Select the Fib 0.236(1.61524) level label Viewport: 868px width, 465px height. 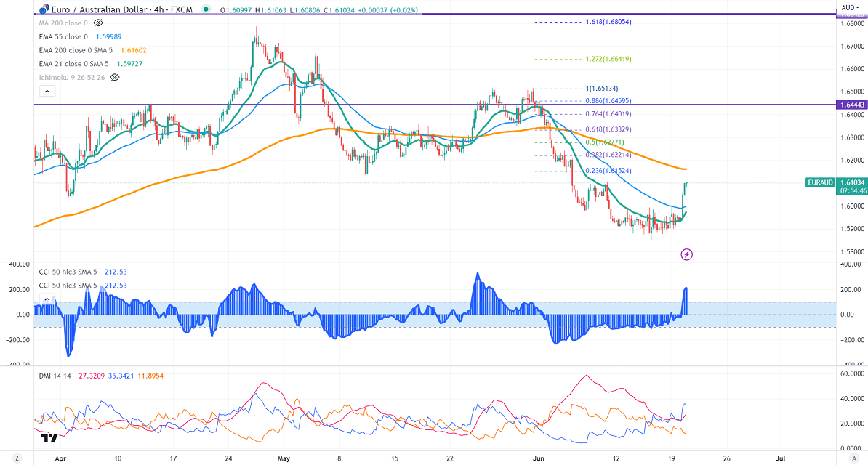click(608, 171)
